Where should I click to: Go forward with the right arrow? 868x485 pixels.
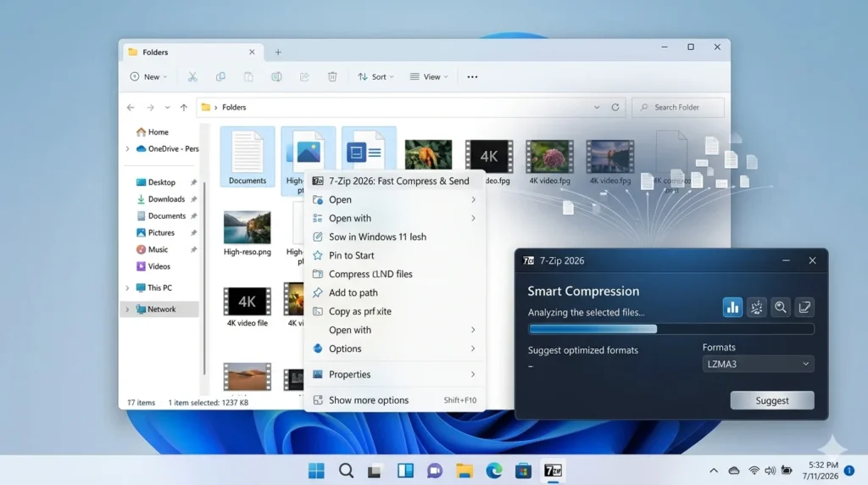point(150,108)
